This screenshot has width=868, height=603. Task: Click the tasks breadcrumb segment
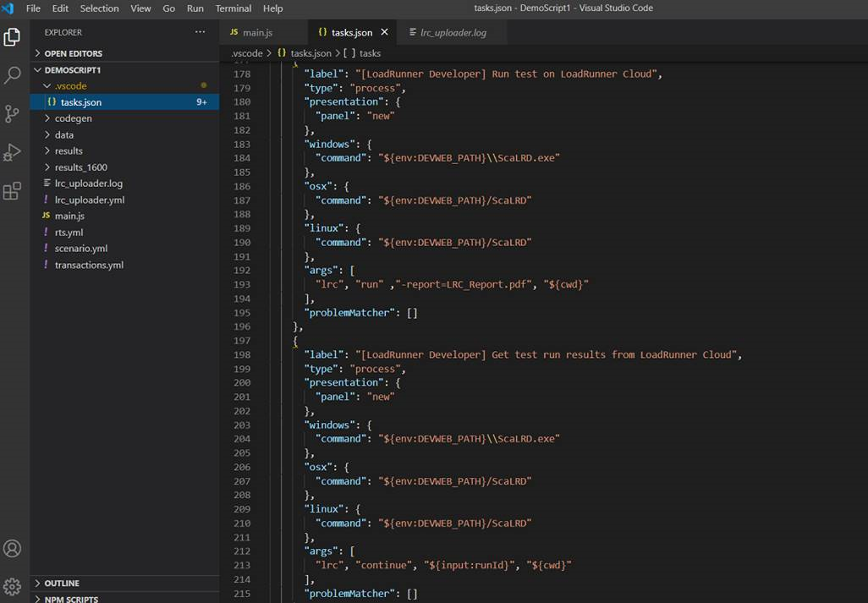pyautogui.click(x=370, y=53)
